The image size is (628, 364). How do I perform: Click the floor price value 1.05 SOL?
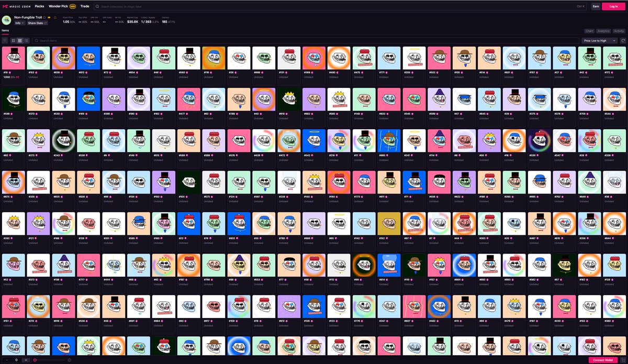coord(70,22)
